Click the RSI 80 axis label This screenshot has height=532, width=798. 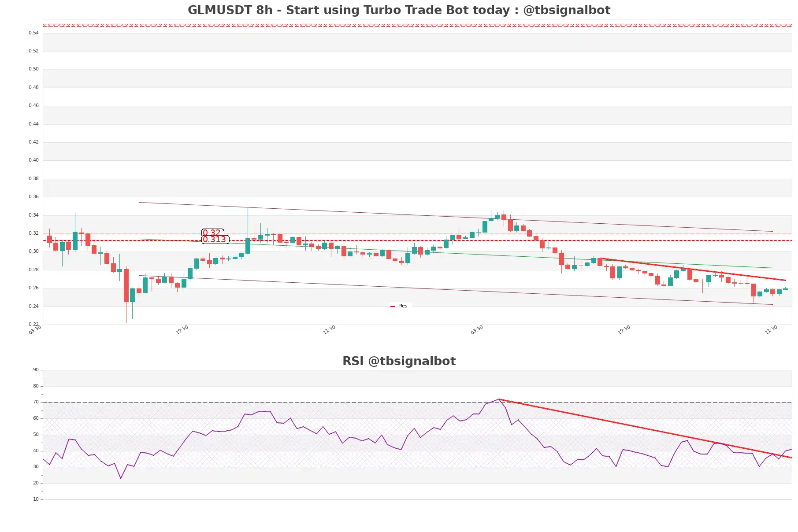(x=36, y=386)
